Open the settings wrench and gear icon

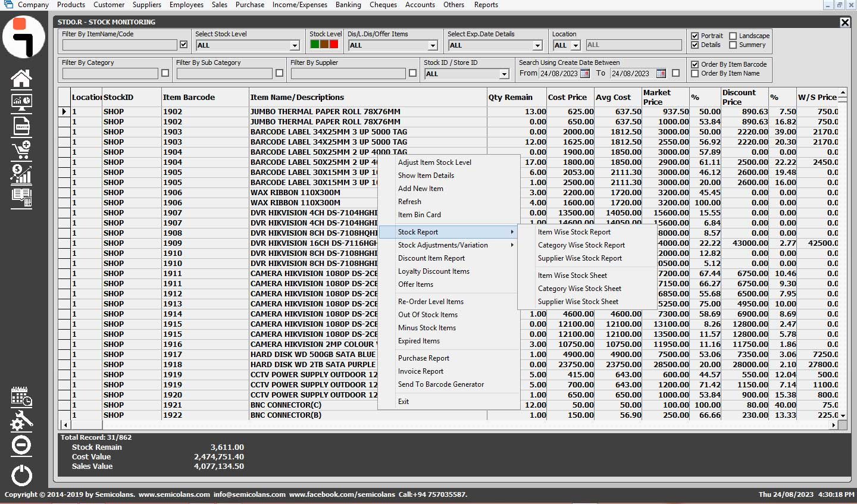pos(21,421)
